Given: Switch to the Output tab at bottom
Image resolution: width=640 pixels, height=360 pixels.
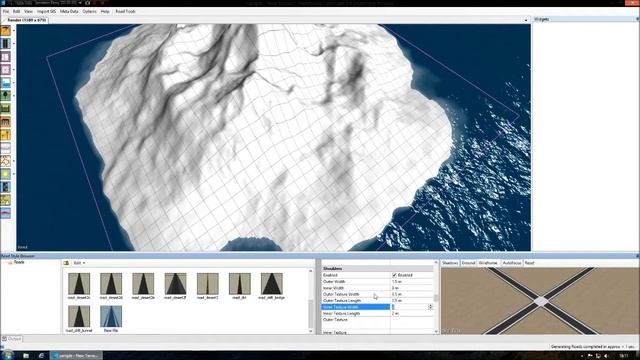Looking at the screenshot, I should [x=12, y=339].
